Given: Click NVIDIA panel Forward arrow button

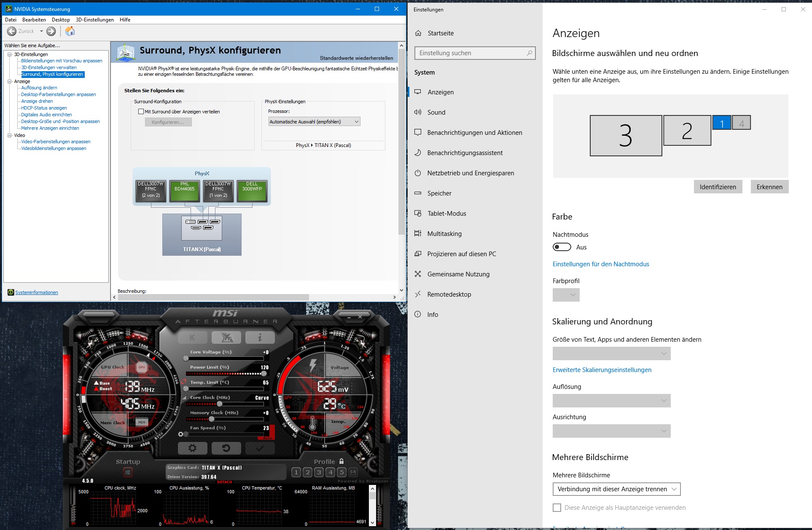Looking at the screenshot, I should [51, 31].
